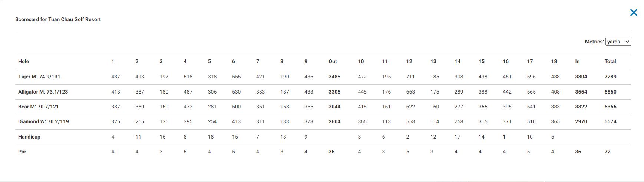Select the Scorecard for Tuan Chau Golf Resort title
The width and height of the screenshot is (644, 182).
click(x=58, y=19)
